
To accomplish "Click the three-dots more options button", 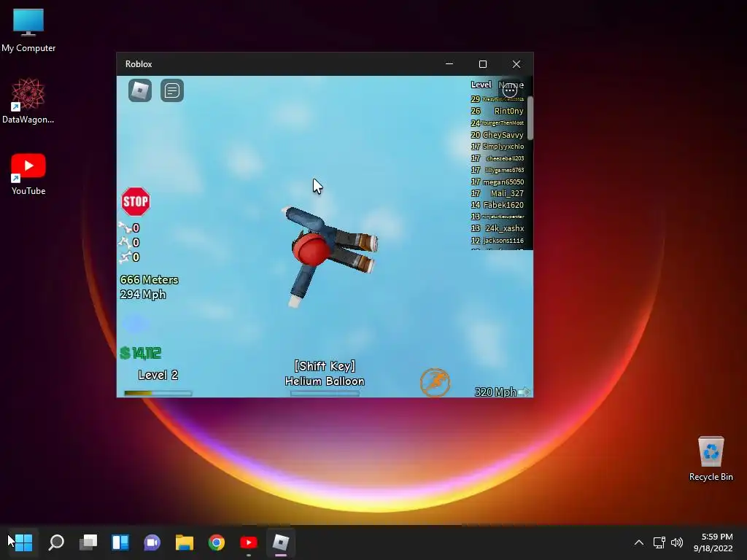I will tap(510, 90).
